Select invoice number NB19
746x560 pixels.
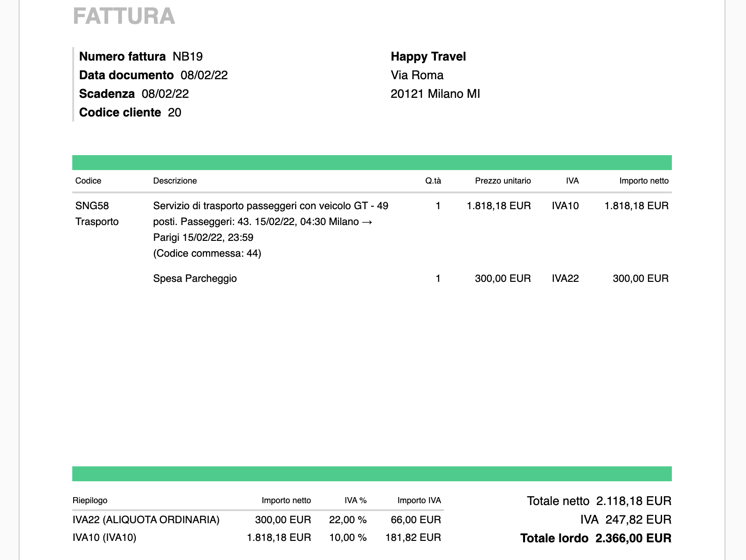(x=187, y=57)
